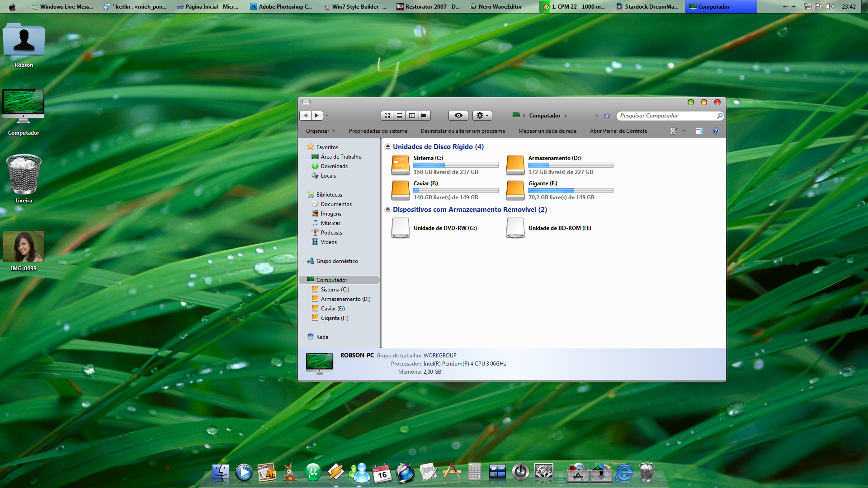Select the Sistema (C:) drive
Viewport: 868px width, 488px height.
(x=444, y=165)
